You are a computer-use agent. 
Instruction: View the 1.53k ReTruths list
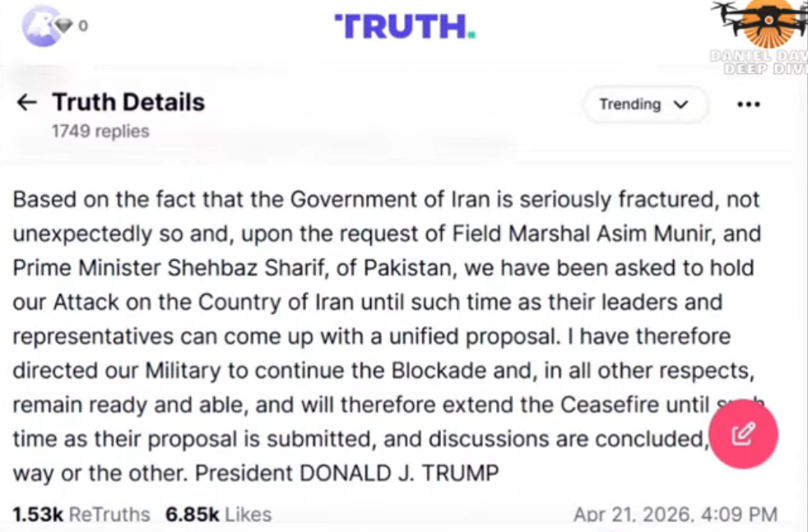(81, 514)
